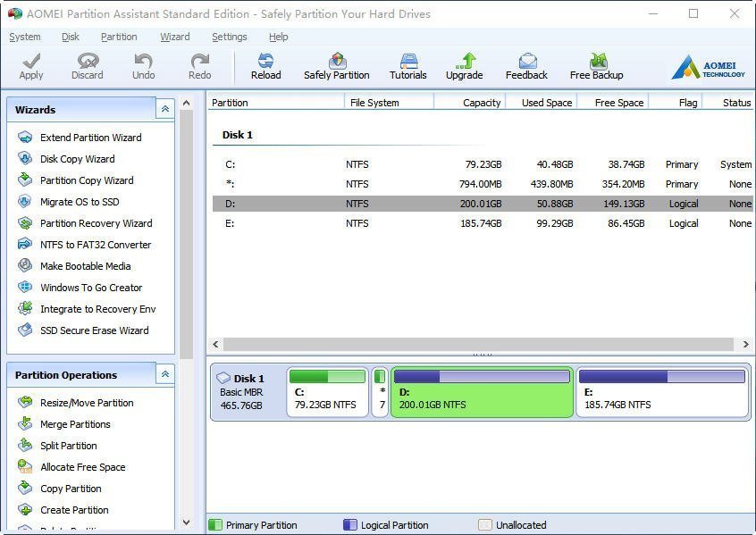Click horizontal scrollbar left arrow

point(215,344)
